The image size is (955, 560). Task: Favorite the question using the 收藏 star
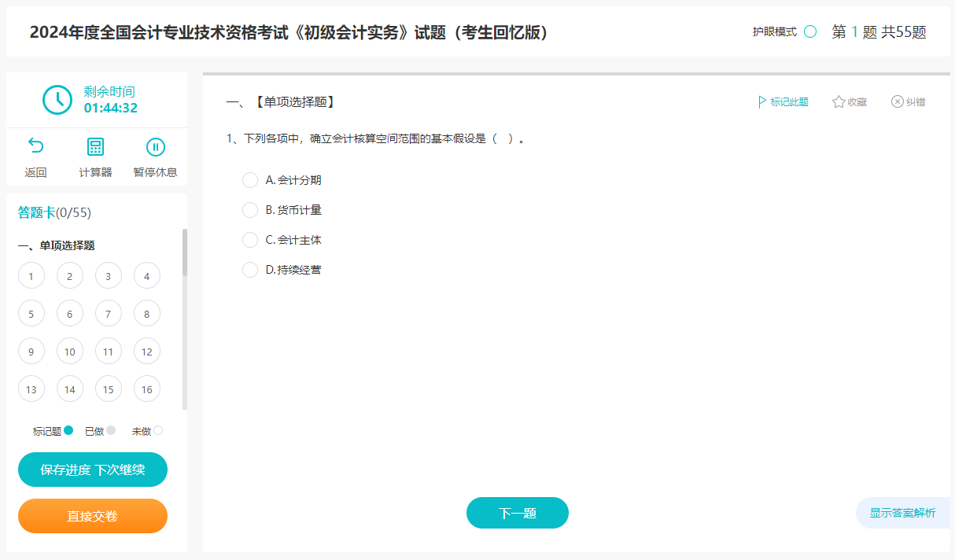click(x=849, y=101)
